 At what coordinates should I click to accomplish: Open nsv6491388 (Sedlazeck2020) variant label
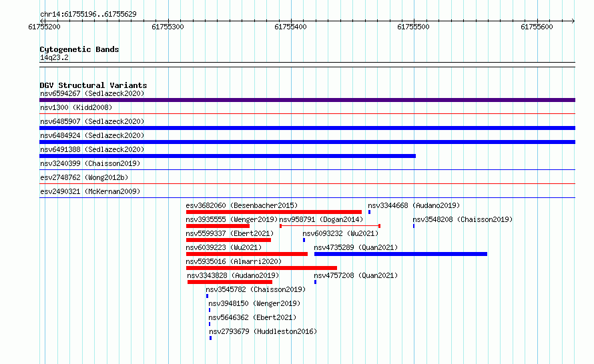(92, 149)
